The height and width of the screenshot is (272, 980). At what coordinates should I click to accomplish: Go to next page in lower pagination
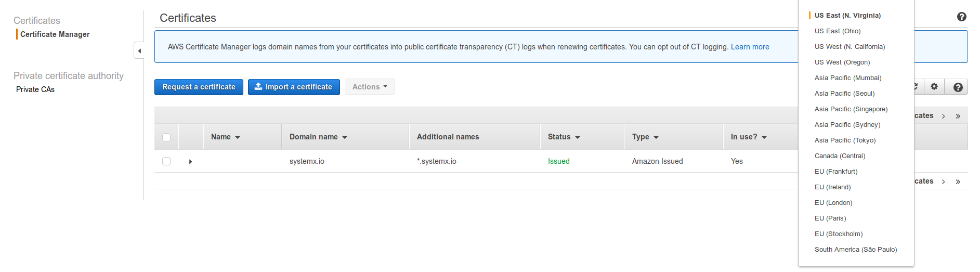pos(943,182)
